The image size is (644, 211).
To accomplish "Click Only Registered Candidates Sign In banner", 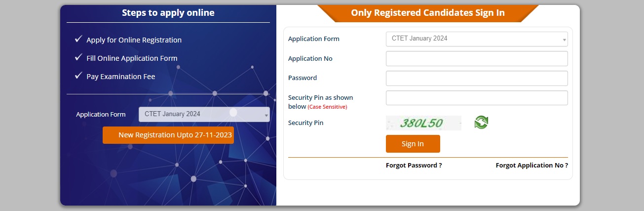I will 427,13.
